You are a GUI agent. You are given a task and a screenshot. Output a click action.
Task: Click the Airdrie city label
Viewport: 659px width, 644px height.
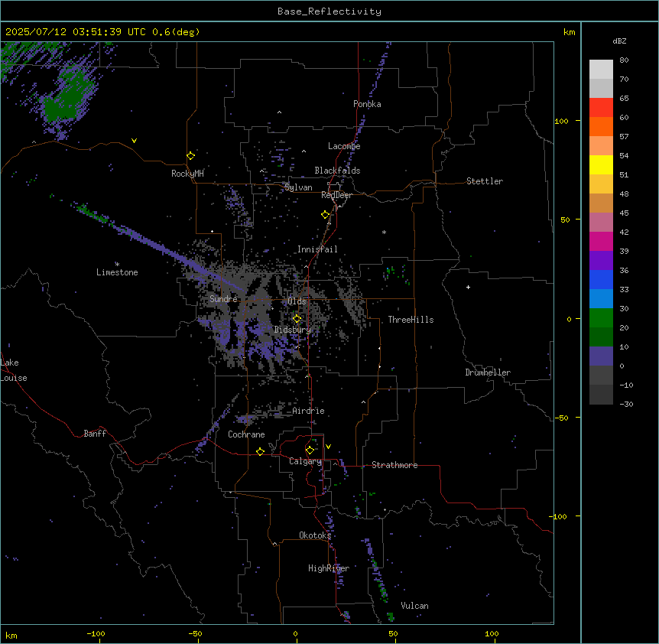coord(309,411)
